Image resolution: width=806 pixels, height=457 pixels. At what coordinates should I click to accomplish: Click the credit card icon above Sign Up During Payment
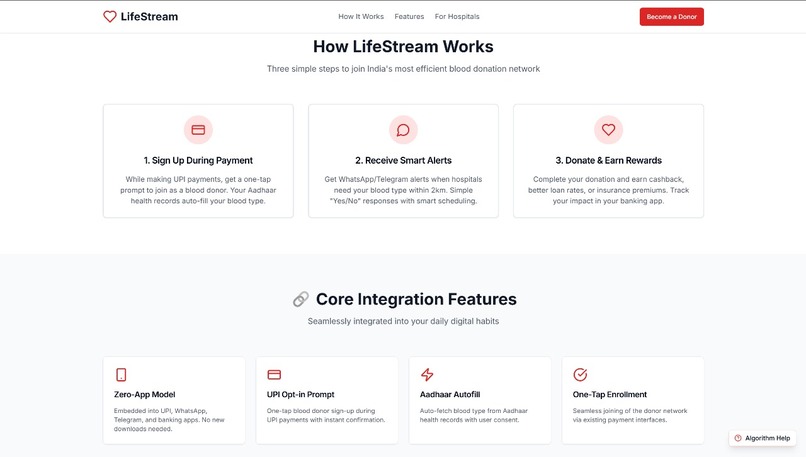(x=198, y=130)
